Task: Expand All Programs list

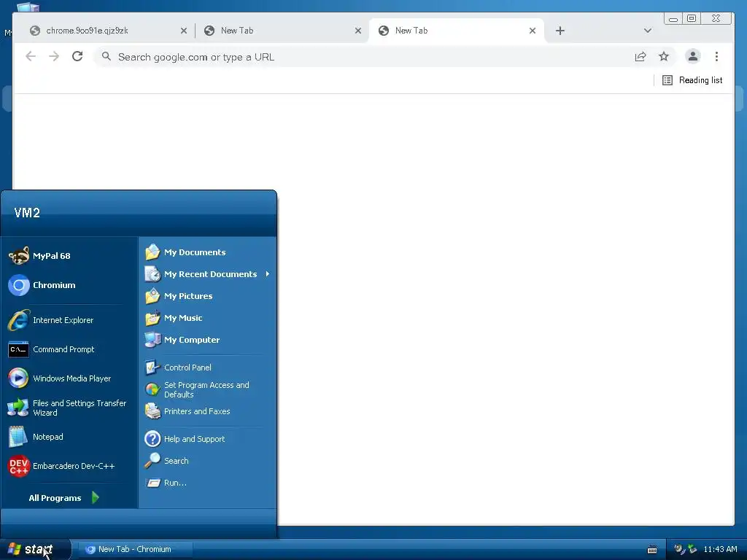Action: tap(64, 497)
